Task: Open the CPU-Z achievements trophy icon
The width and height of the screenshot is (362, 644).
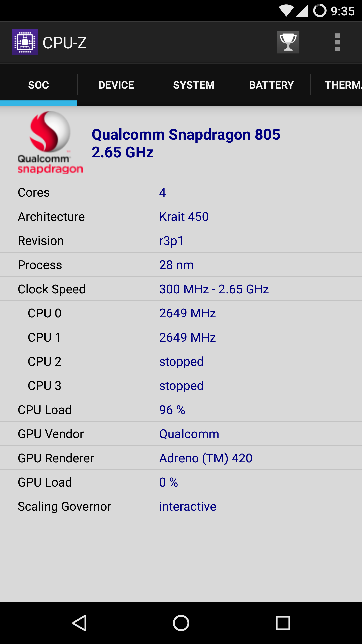Action: (x=288, y=42)
